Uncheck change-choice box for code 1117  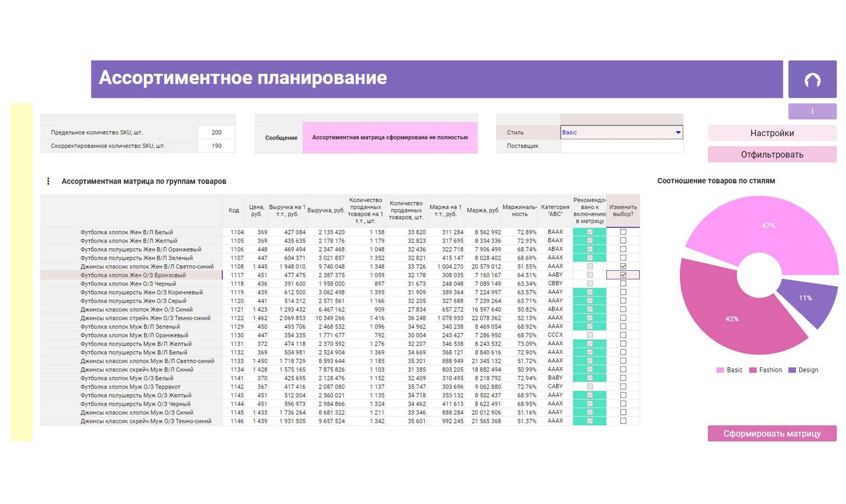pos(623,275)
